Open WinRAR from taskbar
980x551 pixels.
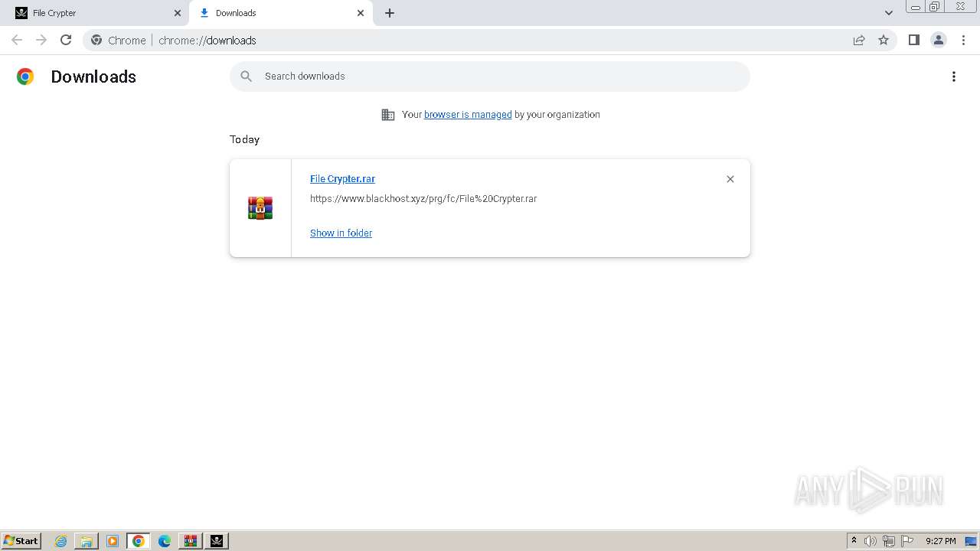click(191, 541)
